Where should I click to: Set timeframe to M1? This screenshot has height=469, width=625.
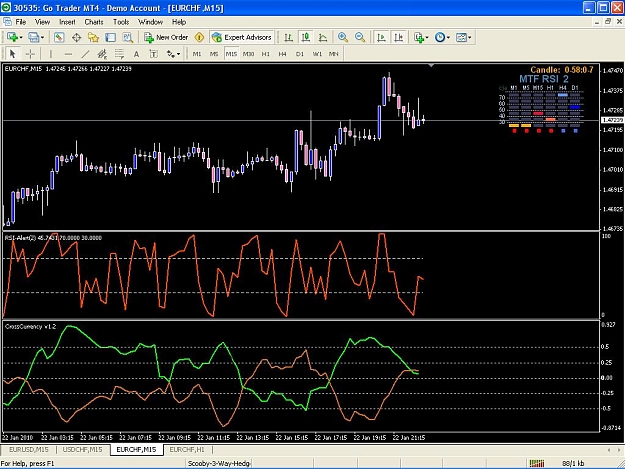click(197, 54)
